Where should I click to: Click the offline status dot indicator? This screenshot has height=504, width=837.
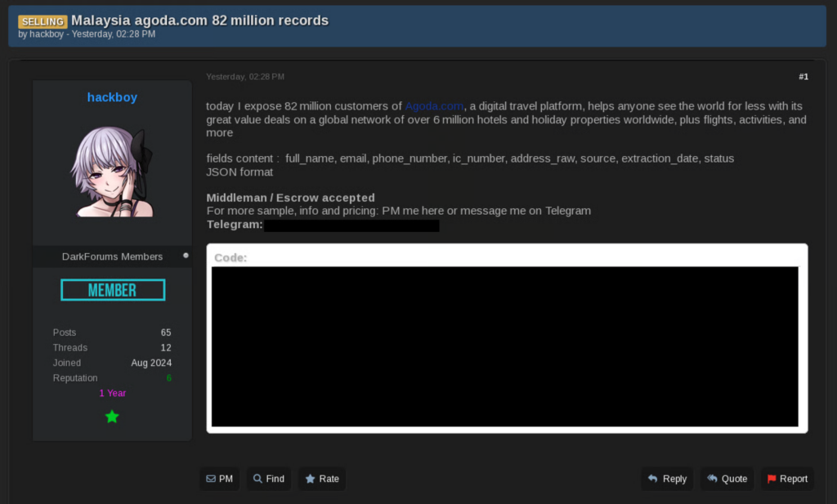[x=186, y=256]
